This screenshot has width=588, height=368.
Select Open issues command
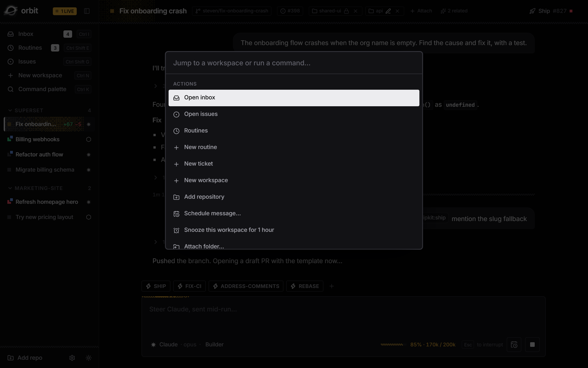pos(294,114)
